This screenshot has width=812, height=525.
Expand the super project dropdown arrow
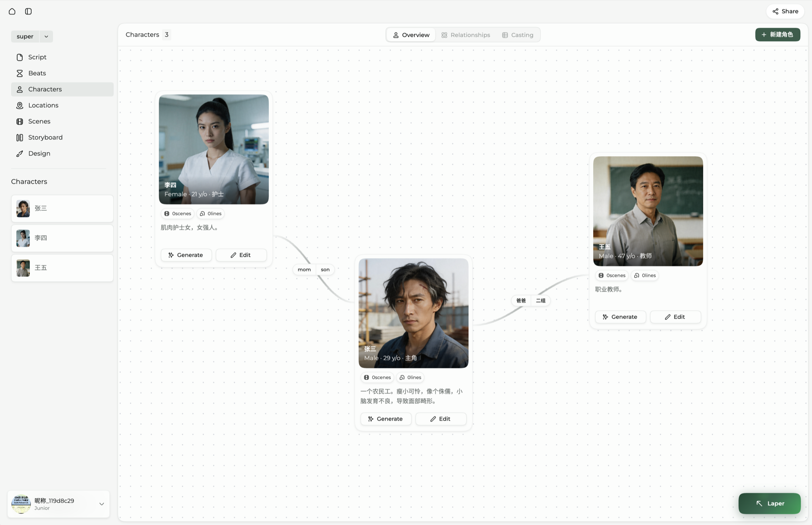coord(46,36)
